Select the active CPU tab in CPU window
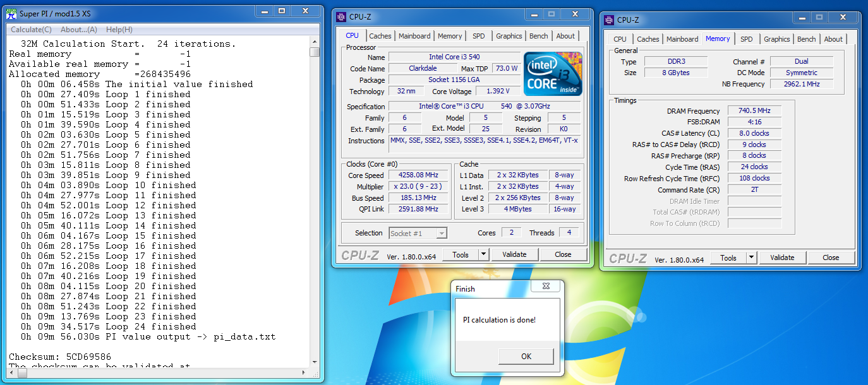Viewport: 868px width, 385px height. click(353, 35)
